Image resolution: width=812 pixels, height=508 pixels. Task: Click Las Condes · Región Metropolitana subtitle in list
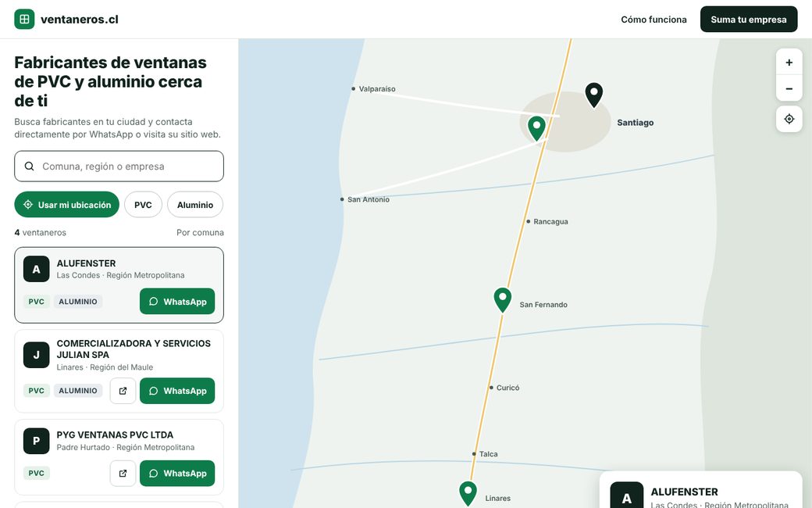point(120,275)
